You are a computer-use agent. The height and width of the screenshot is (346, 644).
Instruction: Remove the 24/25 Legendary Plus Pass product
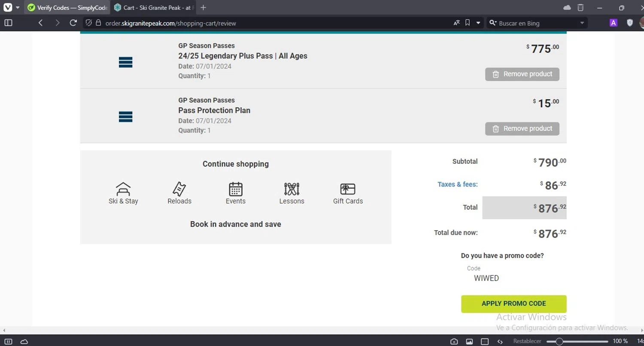[x=522, y=74]
